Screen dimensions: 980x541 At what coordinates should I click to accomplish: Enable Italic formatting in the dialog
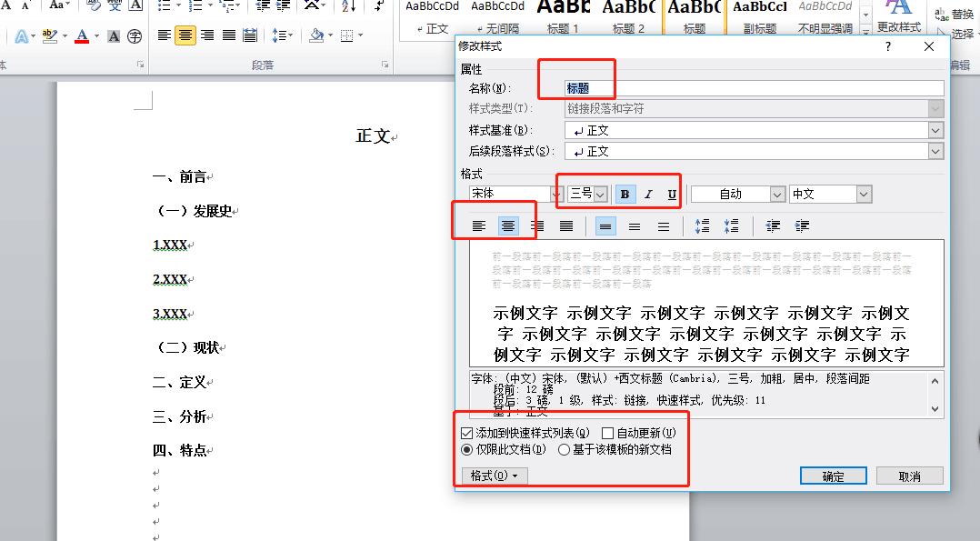click(647, 193)
